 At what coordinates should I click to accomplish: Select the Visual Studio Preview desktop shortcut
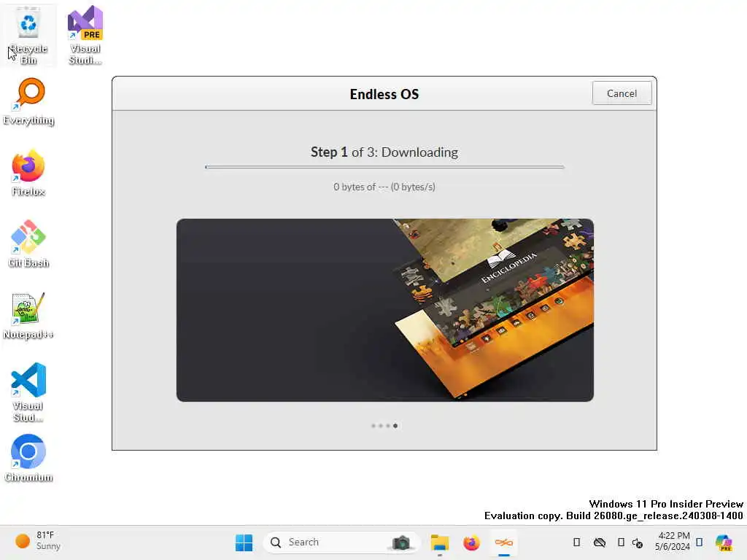85,36
